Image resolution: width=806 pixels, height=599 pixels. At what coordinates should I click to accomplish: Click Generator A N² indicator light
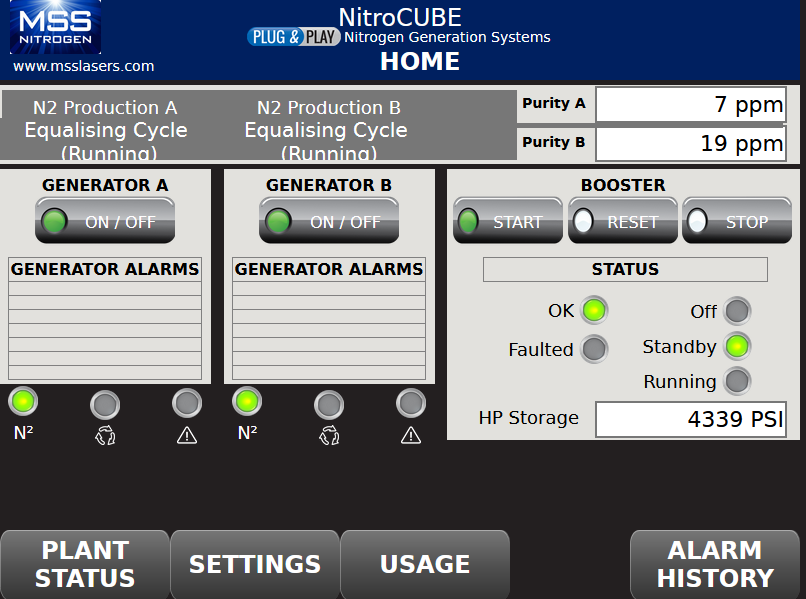[23, 401]
